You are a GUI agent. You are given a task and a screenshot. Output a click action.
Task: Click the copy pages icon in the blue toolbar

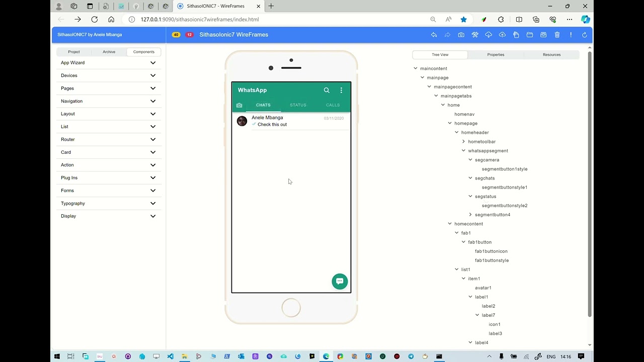[x=516, y=35]
